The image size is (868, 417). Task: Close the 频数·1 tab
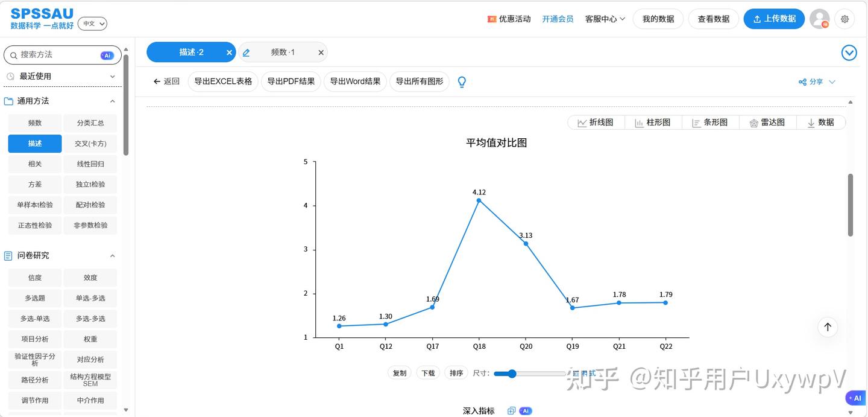pos(321,53)
